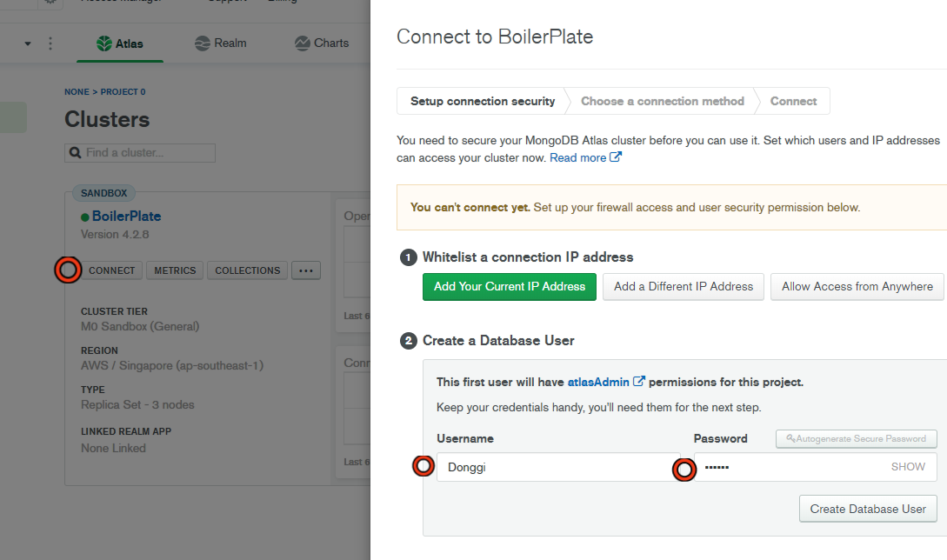This screenshot has width=947, height=560.
Task: Open the atlasAdmin permissions link
Action: [x=606, y=382]
